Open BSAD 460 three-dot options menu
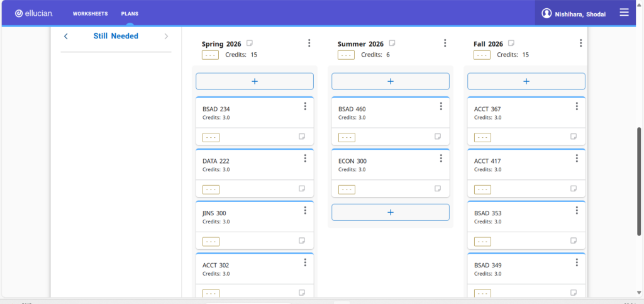Image resolution: width=644 pixels, height=304 pixels. pyautogui.click(x=441, y=106)
